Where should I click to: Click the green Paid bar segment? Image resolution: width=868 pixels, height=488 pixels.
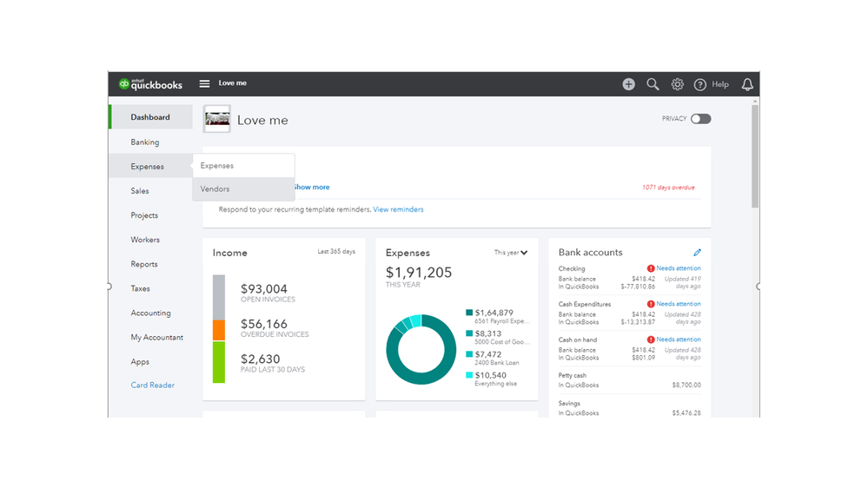(219, 362)
